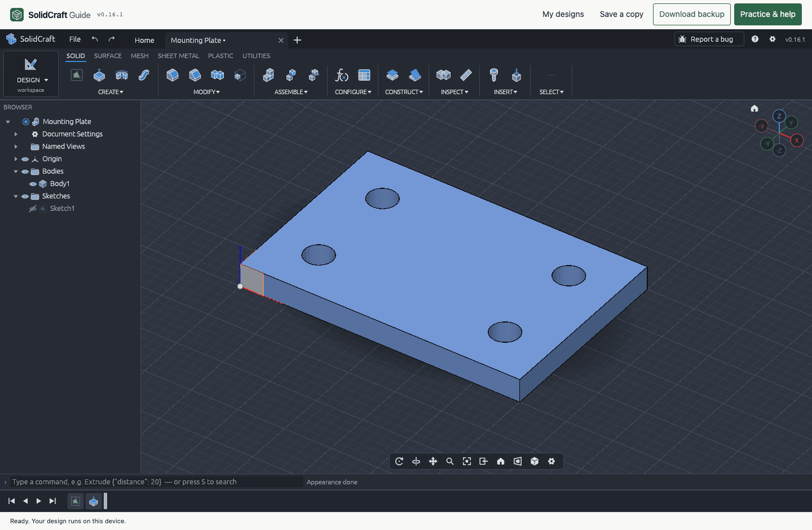The width and height of the screenshot is (812, 530).
Task: Click the Insert fastener screw icon
Action: [x=494, y=75]
